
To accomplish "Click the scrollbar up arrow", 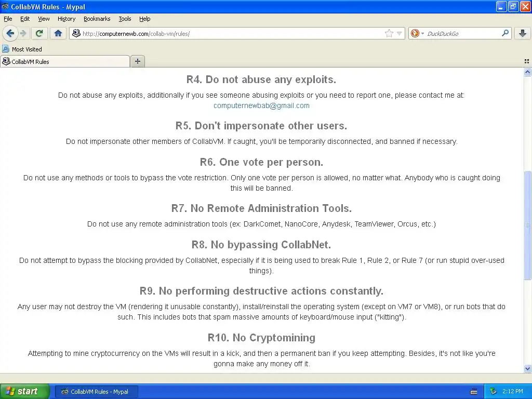I will (527, 72).
